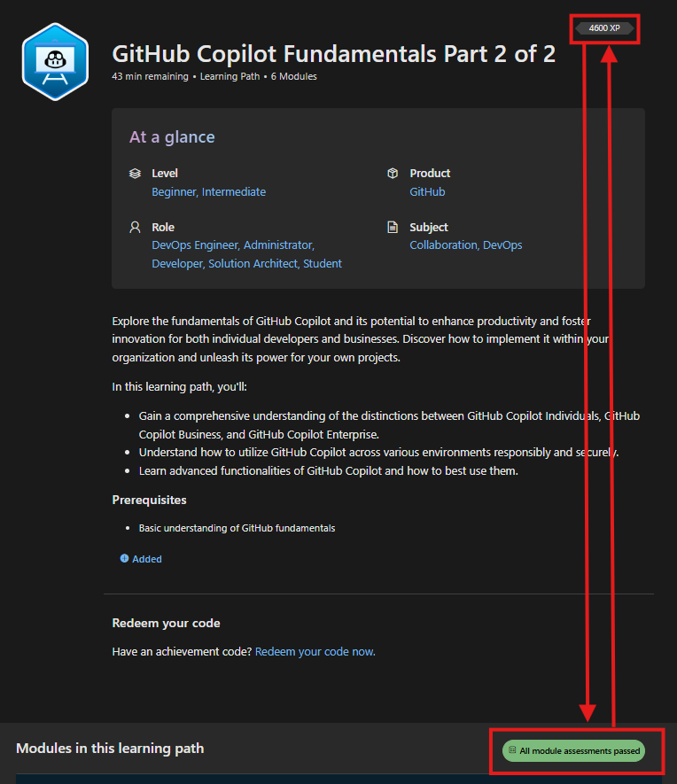Click the 4600 XP badge
Screen dimensions: 677x784
[x=604, y=28]
